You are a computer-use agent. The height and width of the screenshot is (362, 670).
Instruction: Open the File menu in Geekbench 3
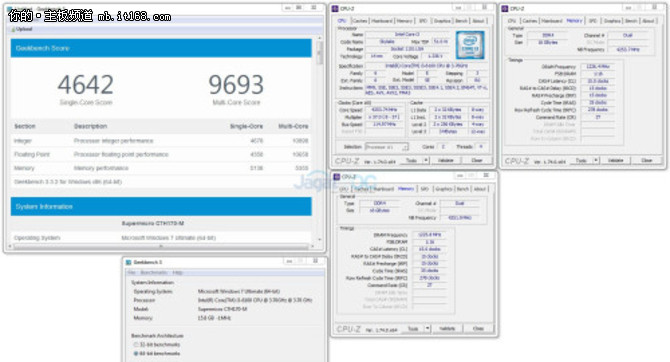pos(132,273)
